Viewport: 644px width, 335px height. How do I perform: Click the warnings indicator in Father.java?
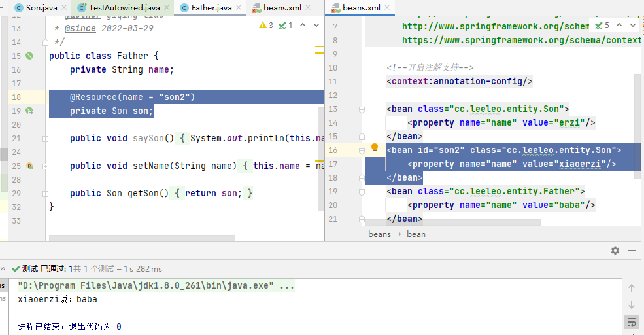click(x=266, y=26)
